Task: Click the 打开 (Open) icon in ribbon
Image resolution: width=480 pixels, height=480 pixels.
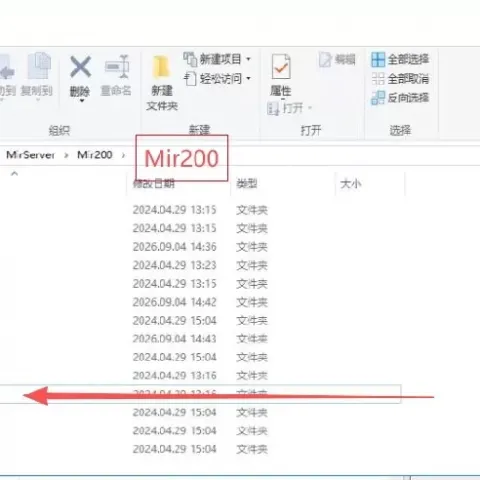Action: [x=273, y=108]
